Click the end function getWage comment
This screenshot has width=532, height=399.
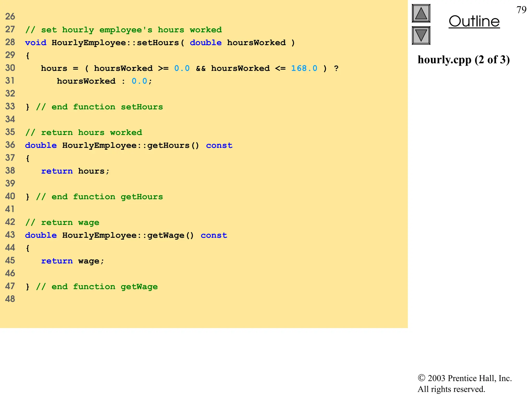(x=97, y=287)
